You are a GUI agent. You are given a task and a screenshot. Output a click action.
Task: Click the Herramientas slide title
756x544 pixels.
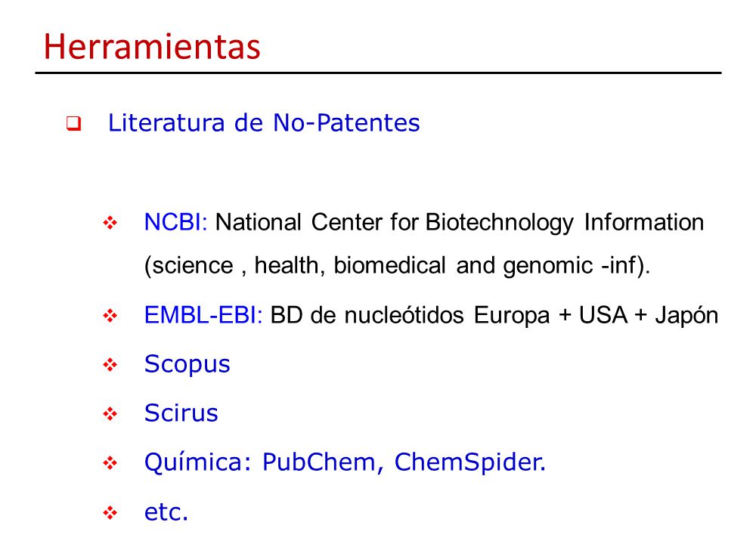152,47
